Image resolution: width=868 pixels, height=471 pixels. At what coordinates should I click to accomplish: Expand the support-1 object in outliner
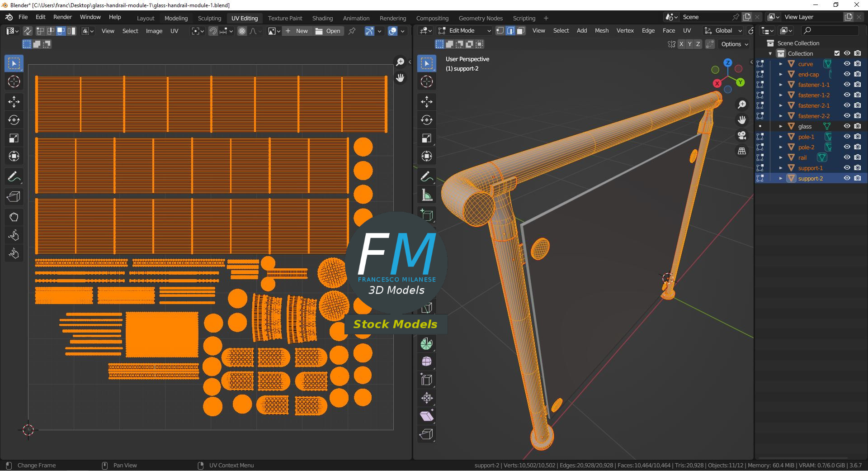coord(781,168)
